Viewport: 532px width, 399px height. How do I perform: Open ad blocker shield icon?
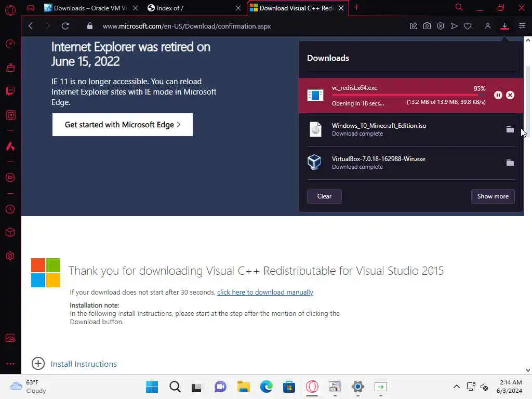(441, 26)
